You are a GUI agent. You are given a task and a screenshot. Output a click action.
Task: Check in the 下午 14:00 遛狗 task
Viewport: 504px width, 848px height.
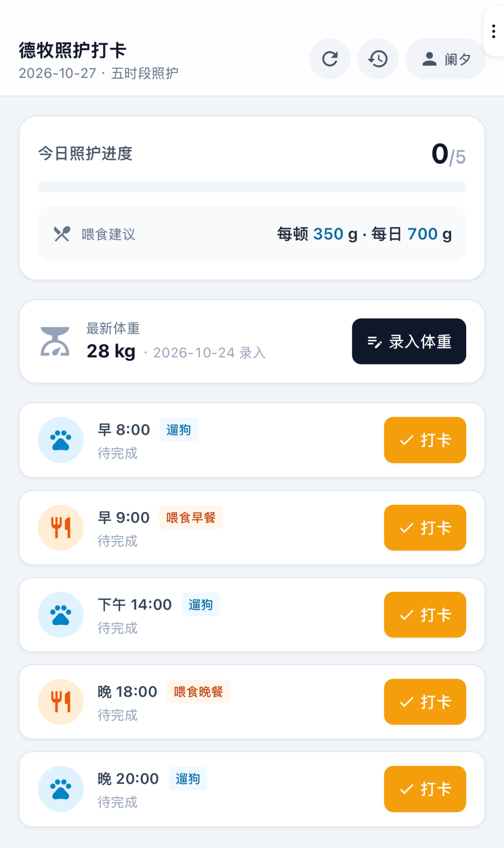coord(425,615)
